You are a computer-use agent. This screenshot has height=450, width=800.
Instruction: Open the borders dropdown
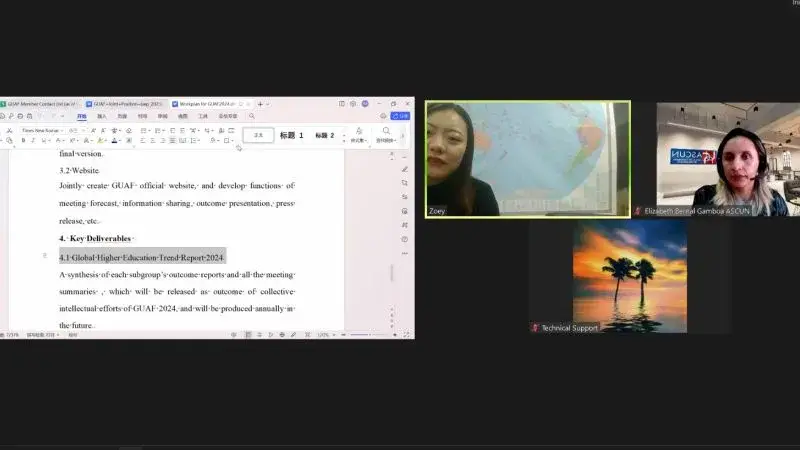(228, 140)
